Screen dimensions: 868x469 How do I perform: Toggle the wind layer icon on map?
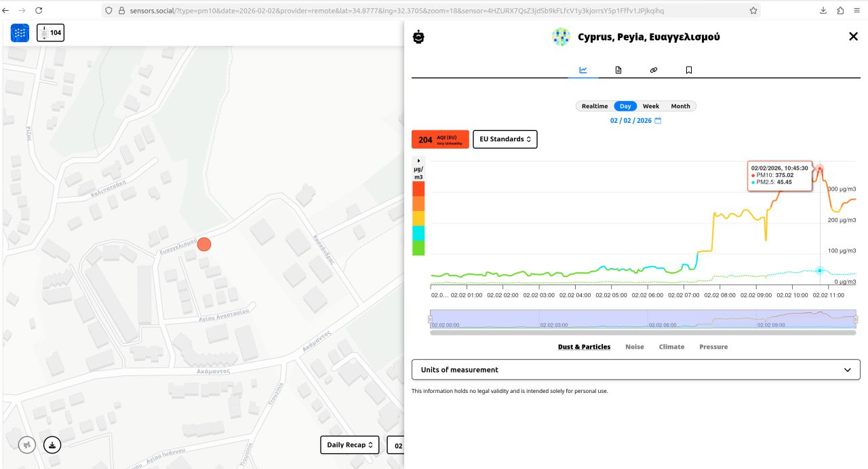click(27, 445)
